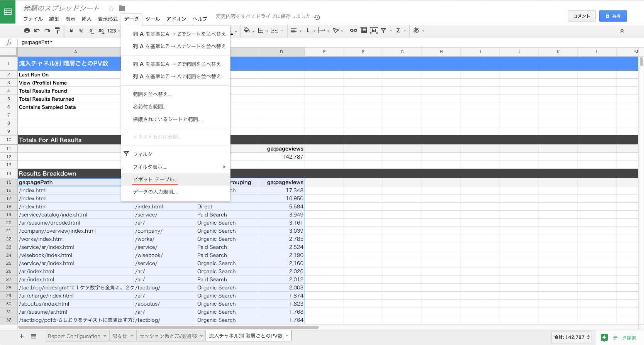
Task: Select 名前付き範囲... menu item
Action: click(x=176, y=107)
